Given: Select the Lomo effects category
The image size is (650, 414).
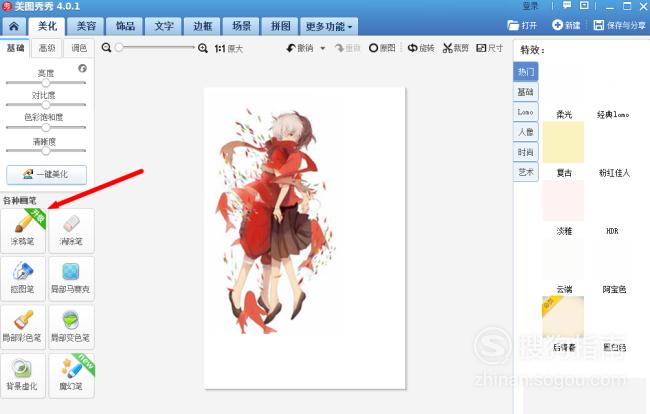Looking at the screenshot, I should [x=526, y=112].
